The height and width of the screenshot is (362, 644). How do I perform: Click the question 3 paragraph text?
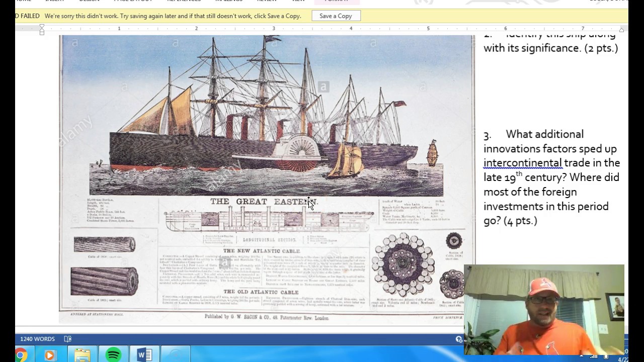click(x=551, y=177)
